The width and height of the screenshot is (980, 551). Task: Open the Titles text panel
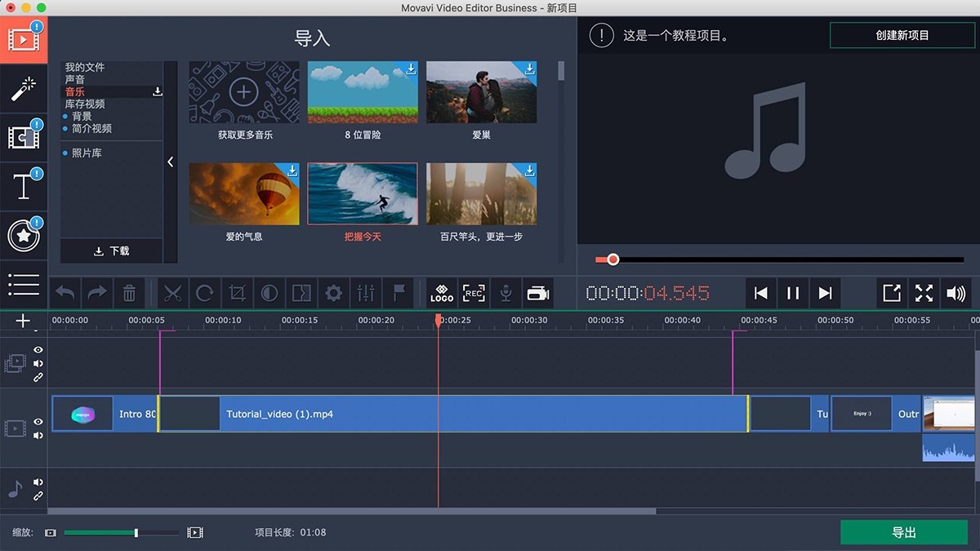click(23, 187)
